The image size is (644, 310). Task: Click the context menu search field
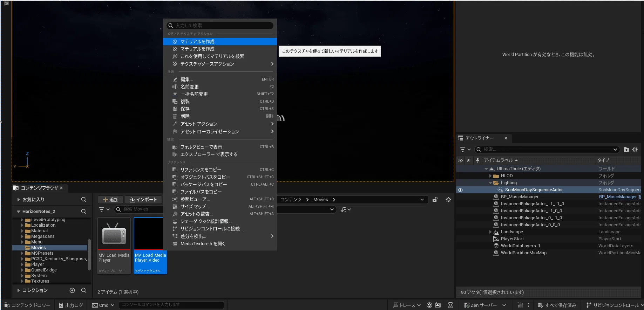(x=220, y=26)
